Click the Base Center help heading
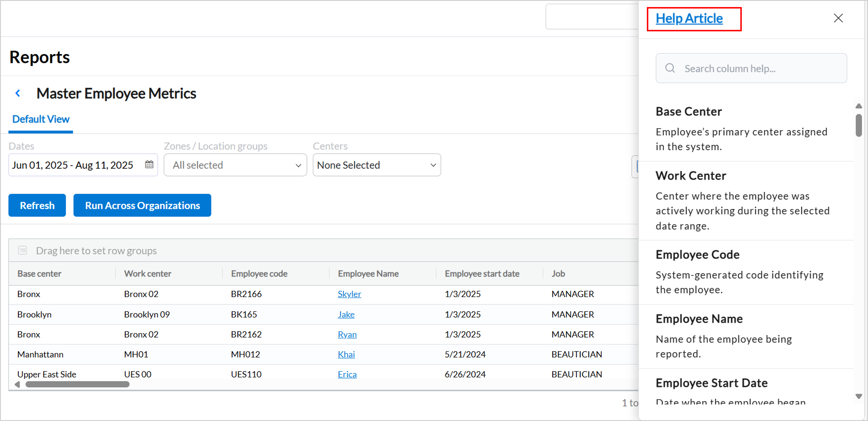Viewport: 868px width, 421px height. click(688, 111)
